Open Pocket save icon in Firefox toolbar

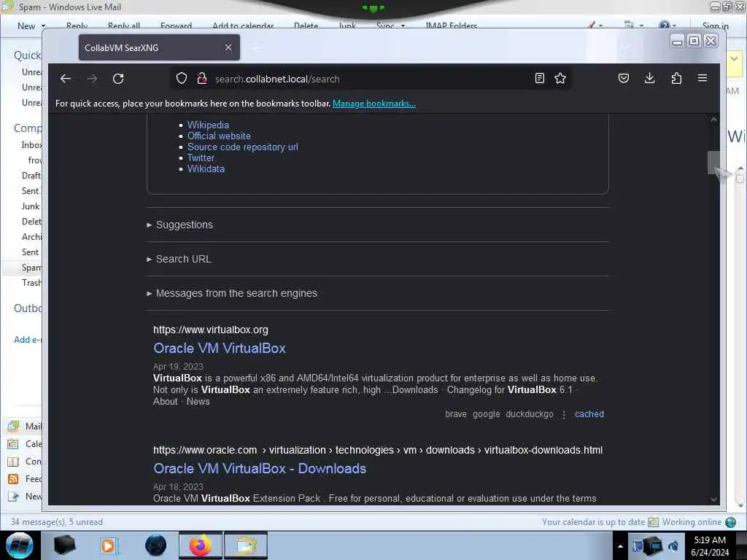click(x=624, y=79)
